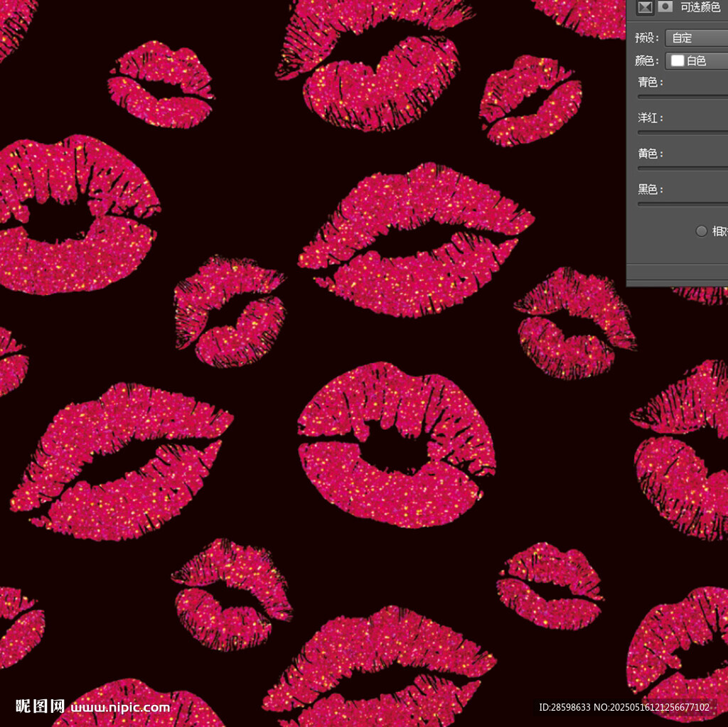Select the 相对 relative radio button

[702, 231]
